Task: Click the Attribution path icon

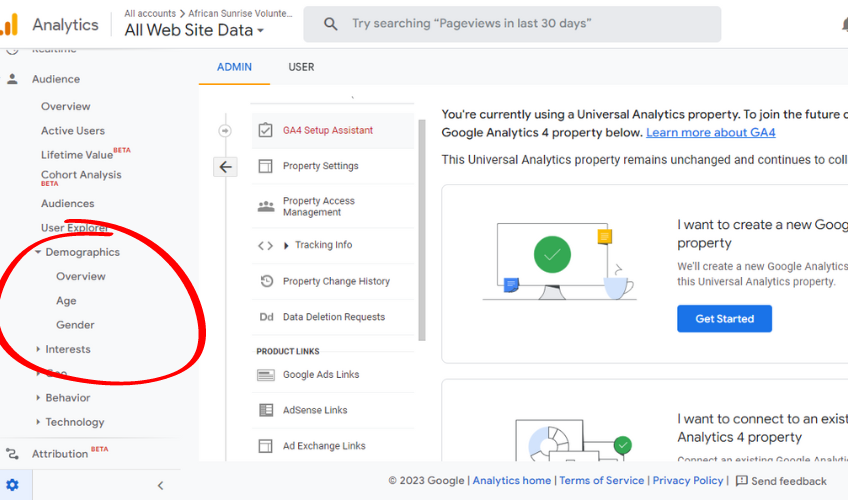Action: (12, 454)
